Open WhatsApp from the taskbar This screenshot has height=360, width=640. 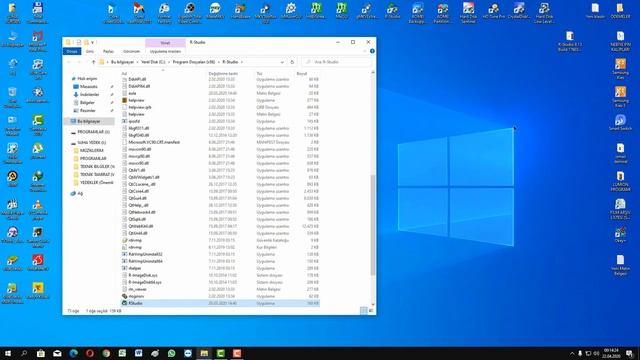click(x=171, y=353)
